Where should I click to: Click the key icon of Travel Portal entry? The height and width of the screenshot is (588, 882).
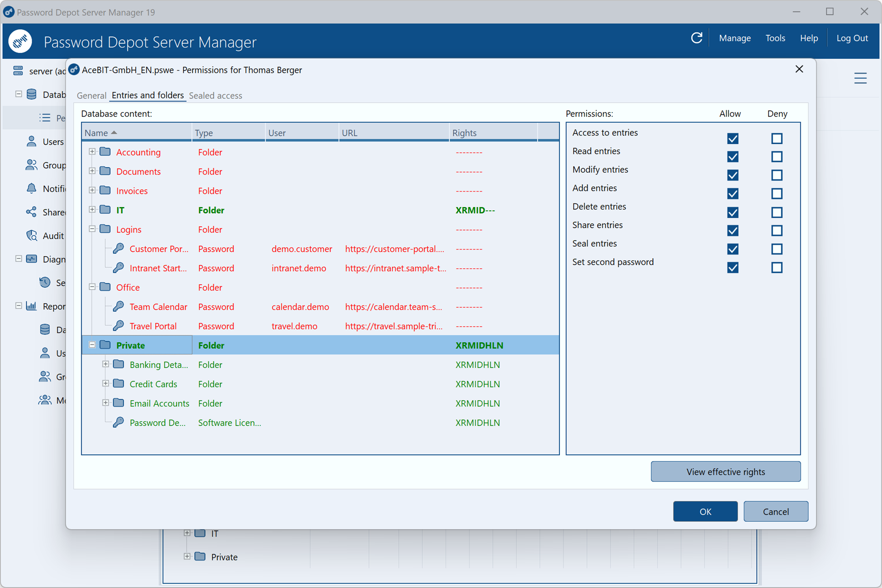119,326
